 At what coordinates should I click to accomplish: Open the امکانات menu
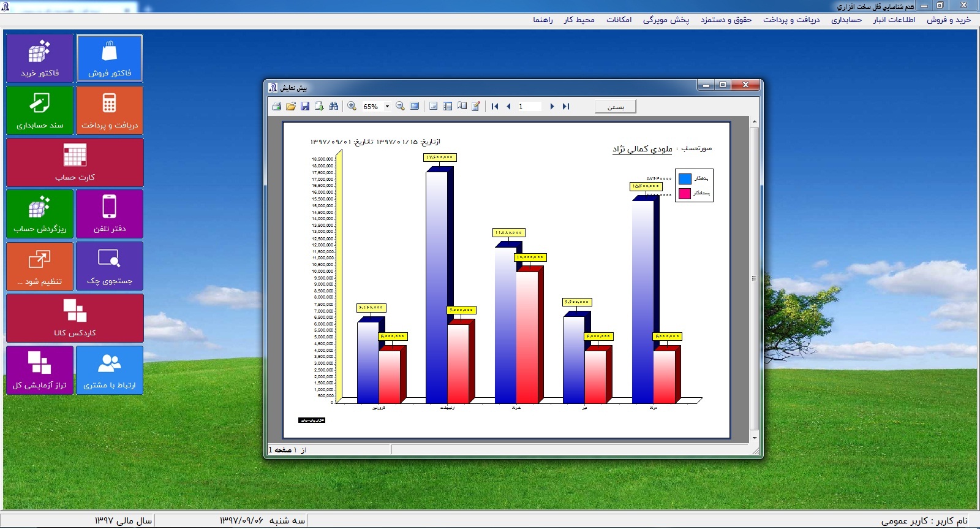pos(619,20)
